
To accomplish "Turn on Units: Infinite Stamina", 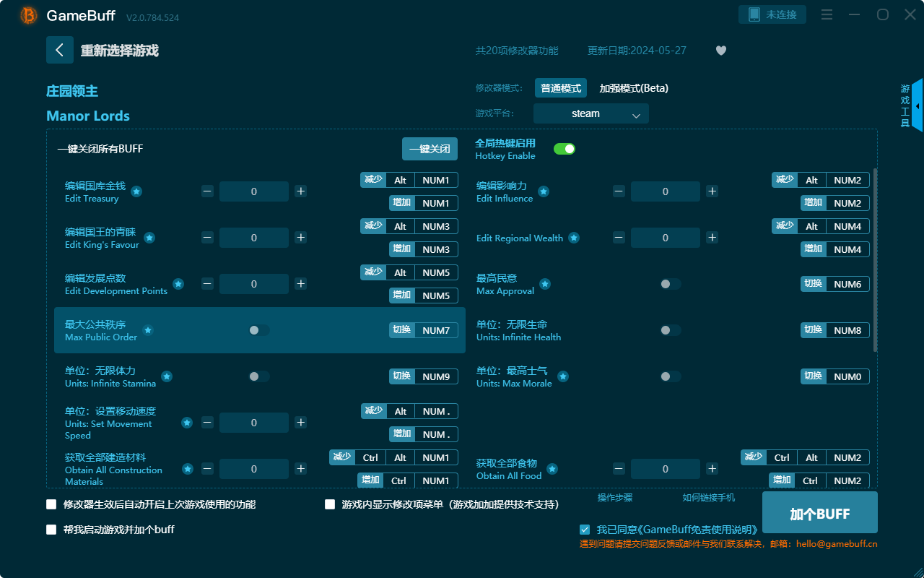I will coord(259,376).
